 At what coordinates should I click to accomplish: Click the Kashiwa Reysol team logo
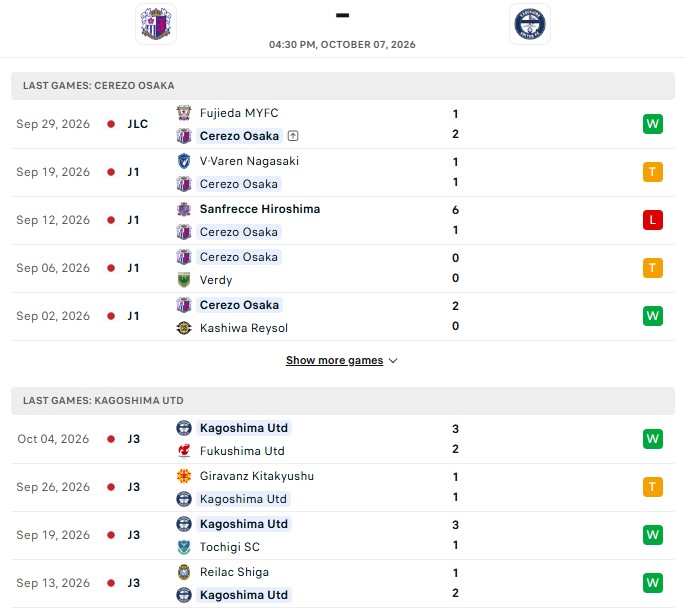[184, 328]
